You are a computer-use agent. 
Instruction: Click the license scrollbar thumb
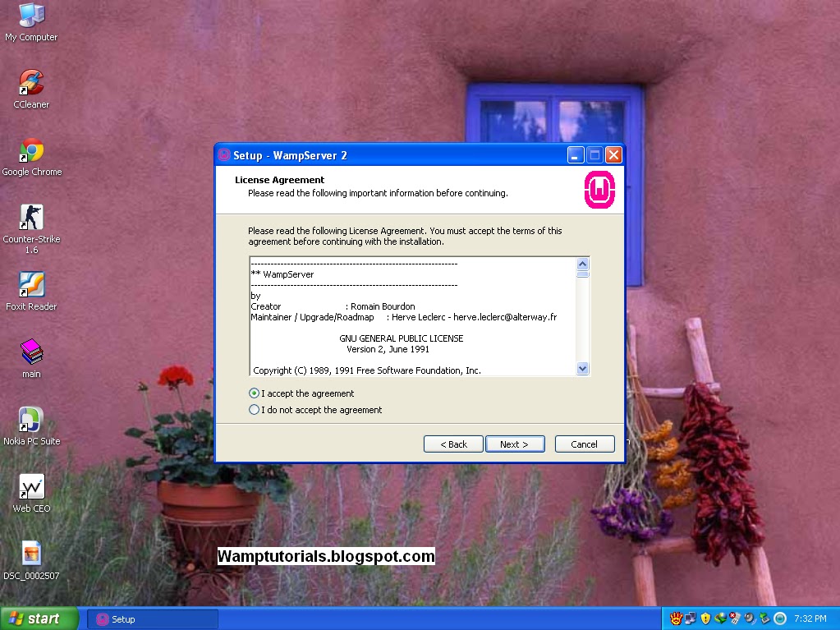(583, 274)
